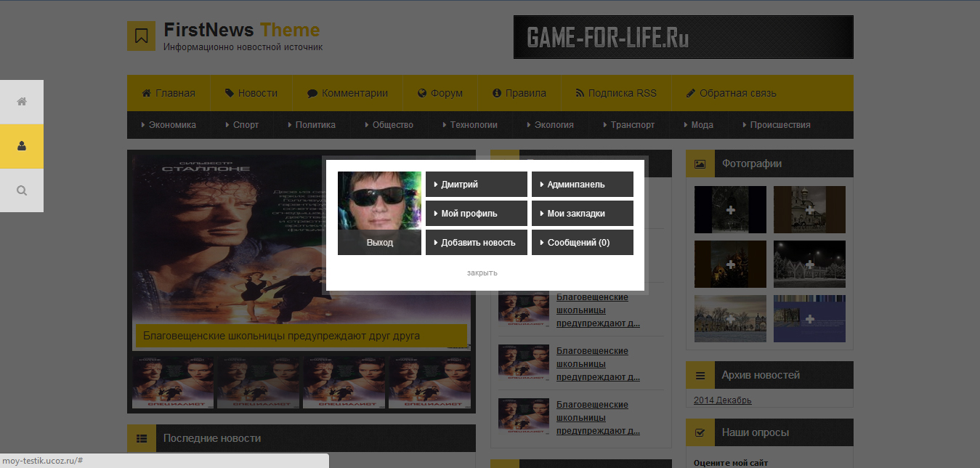Select the Экономика category

[169, 125]
